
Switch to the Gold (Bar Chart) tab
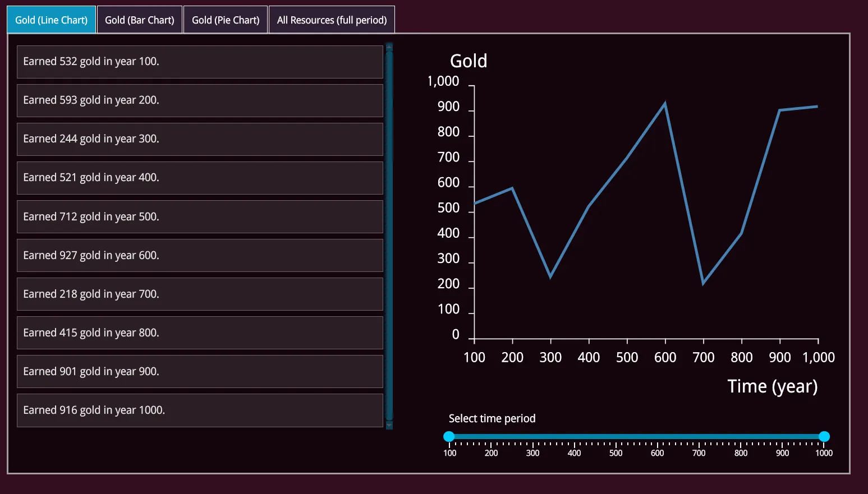pyautogui.click(x=139, y=20)
